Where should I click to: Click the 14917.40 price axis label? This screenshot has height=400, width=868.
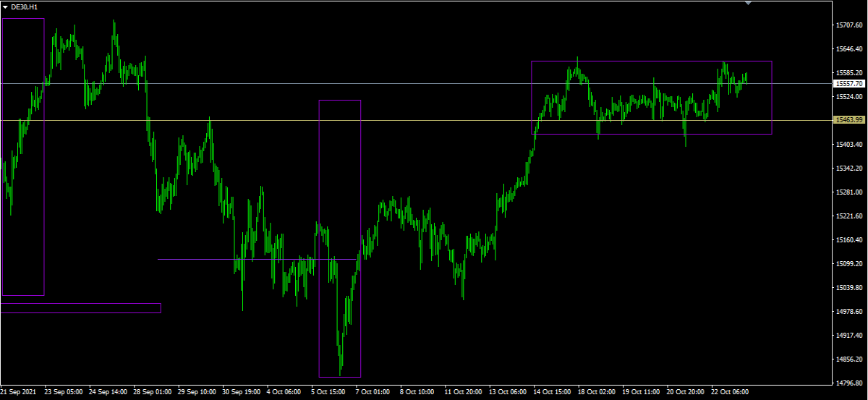[x=849, y=336]
